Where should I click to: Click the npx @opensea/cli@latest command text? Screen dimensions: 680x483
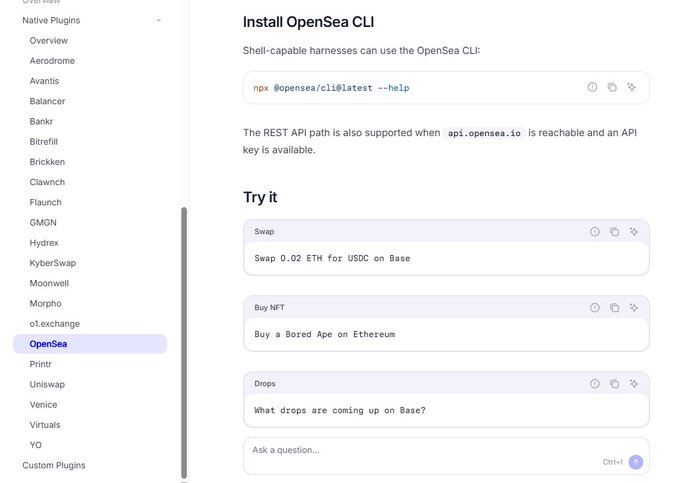coord(331,88)
